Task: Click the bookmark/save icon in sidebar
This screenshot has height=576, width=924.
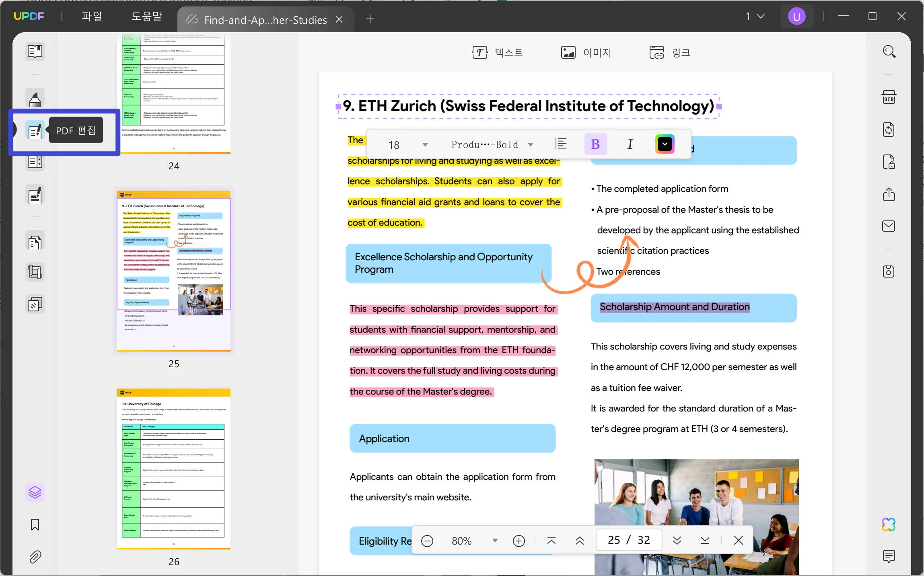Action: tap(34, 524)
